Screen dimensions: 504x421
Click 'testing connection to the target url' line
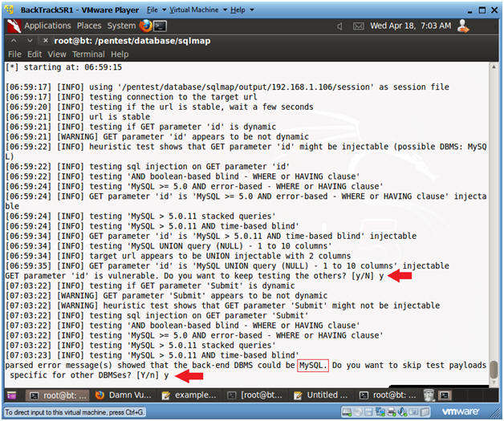[x=131, y=97]
